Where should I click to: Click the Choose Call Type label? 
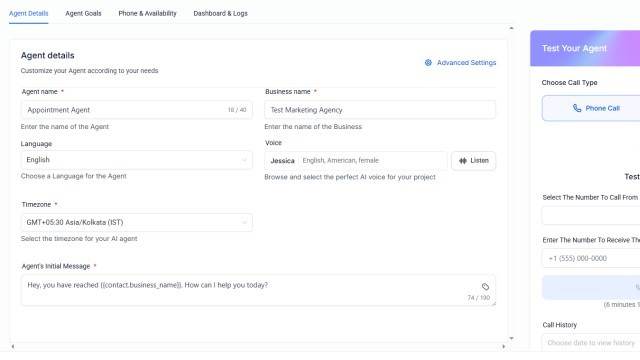[569, 82]
